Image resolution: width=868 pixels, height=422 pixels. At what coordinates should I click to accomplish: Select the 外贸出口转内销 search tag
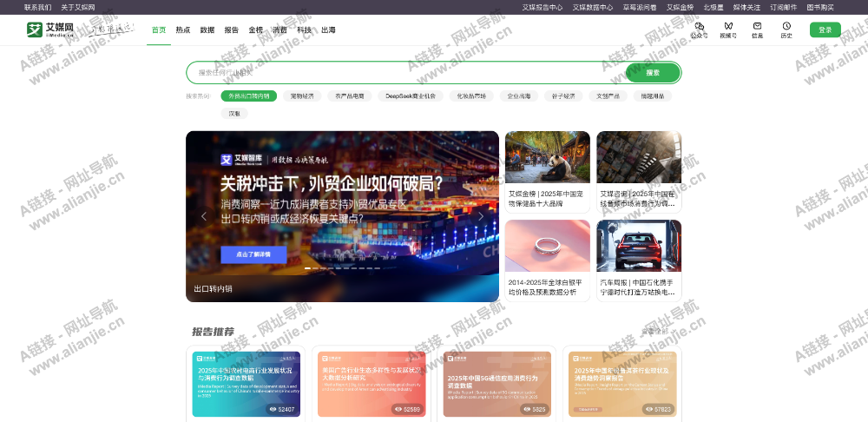coord(248,96)
